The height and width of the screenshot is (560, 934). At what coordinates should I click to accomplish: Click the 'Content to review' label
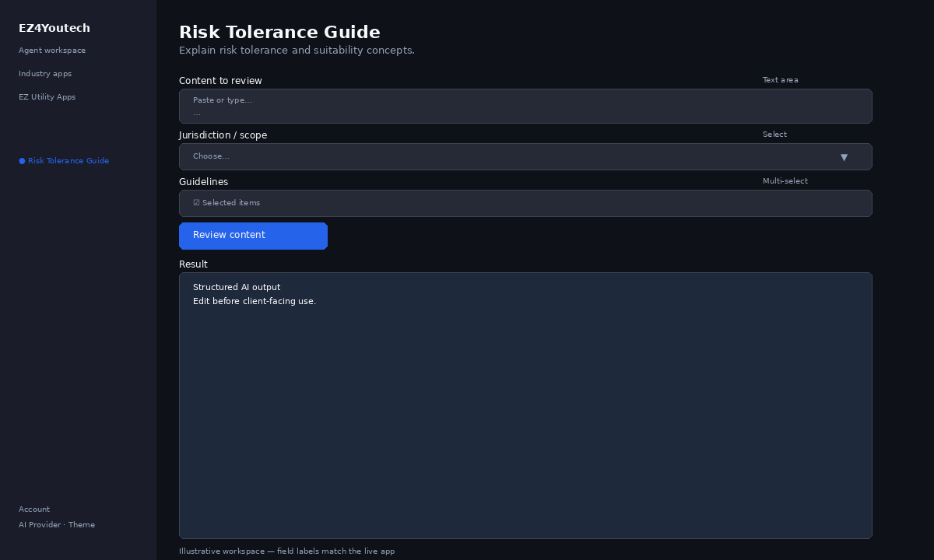[x=220, y=81]
